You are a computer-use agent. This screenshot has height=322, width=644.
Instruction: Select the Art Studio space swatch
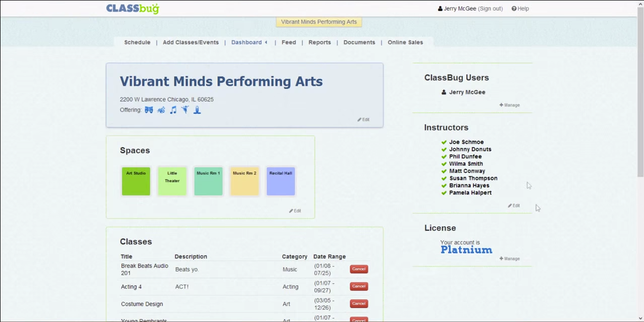click(136, 181)
